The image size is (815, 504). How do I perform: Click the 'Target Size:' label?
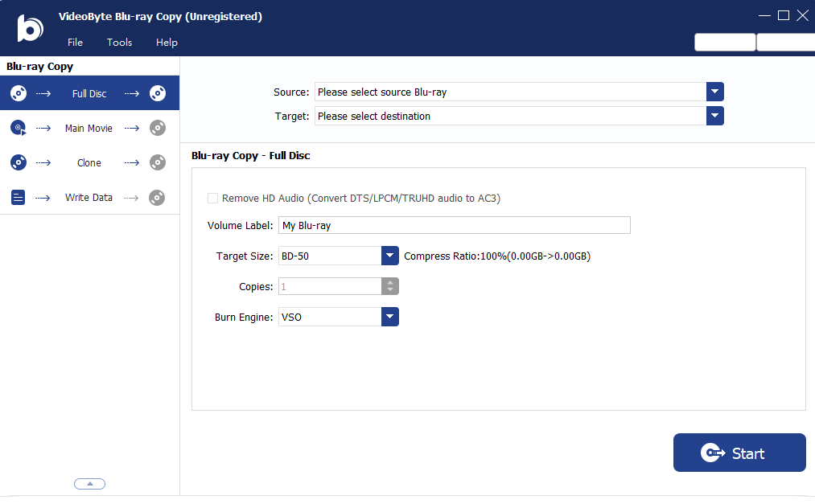pyautogui.click(x=245, y=256)
